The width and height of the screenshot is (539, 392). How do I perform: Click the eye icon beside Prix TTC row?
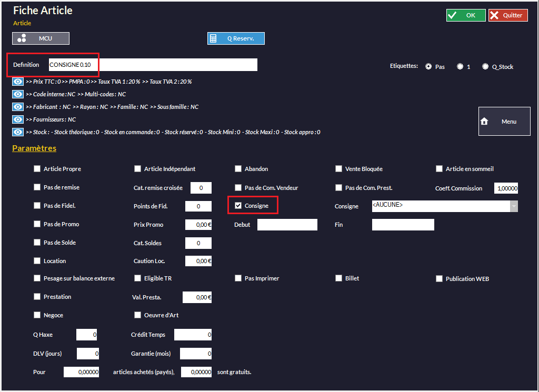[x=18, y=82]
